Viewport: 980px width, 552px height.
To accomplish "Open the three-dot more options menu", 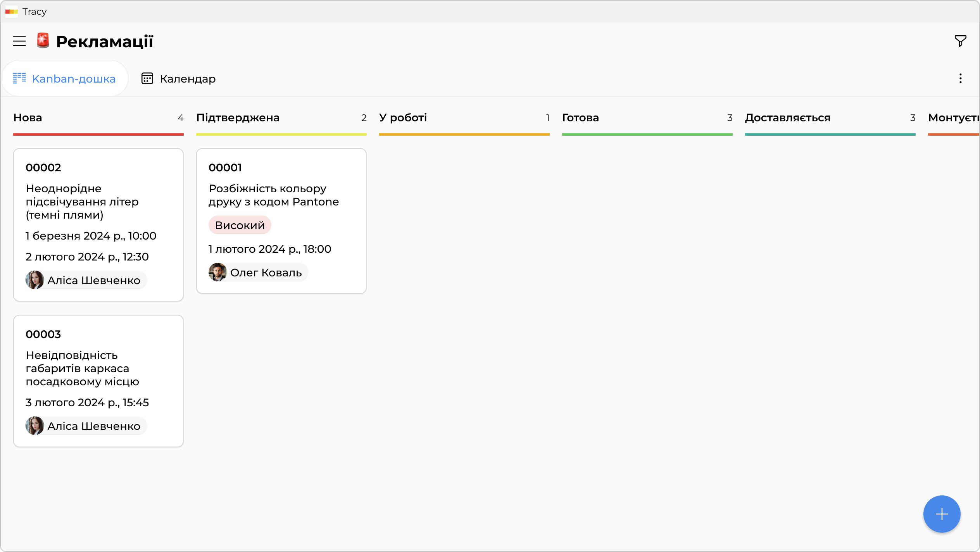I will [960, 79].
